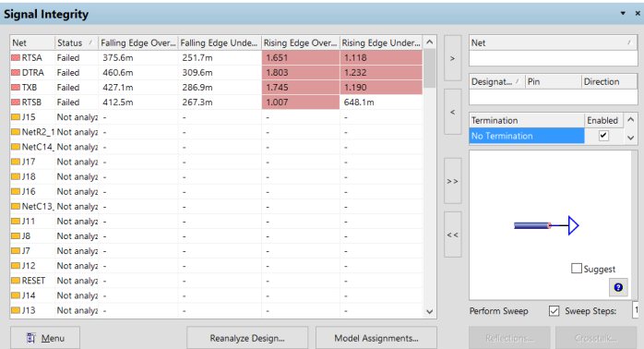Click the yellow icon beside J13 net
Image resolution: width=644 pixels, height=349 pixels.
pyautogui.click(x=16, y=310)
